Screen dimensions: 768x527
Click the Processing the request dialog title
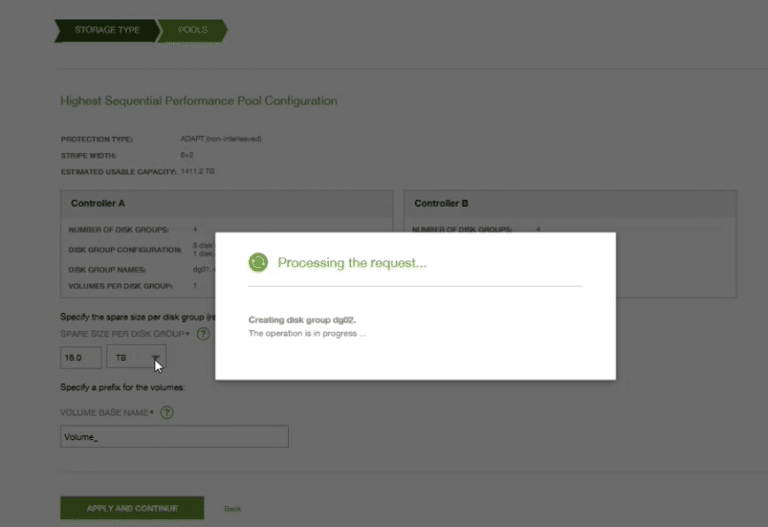[x=352, y=263]
